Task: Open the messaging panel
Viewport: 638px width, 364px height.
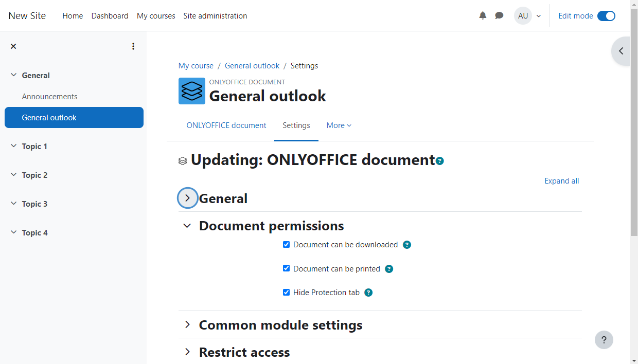Action: coord(499,15)
